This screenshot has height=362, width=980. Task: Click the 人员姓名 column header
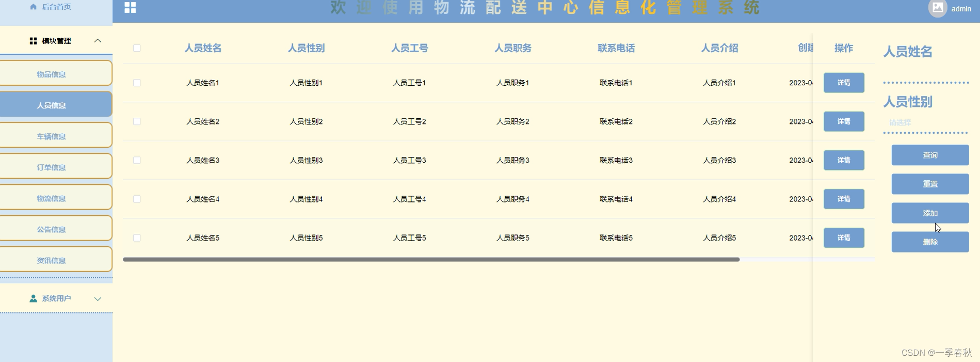(203, 48)
